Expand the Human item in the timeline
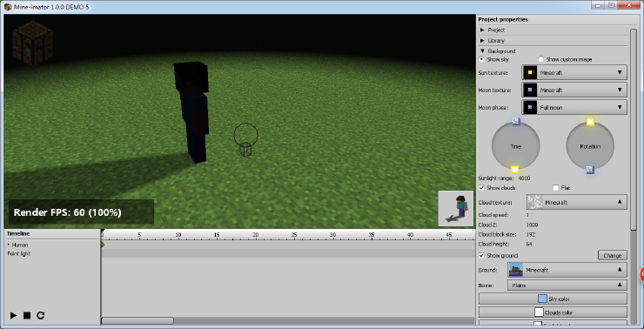Viewport: 644px width, 329px height. pos(9,245)
